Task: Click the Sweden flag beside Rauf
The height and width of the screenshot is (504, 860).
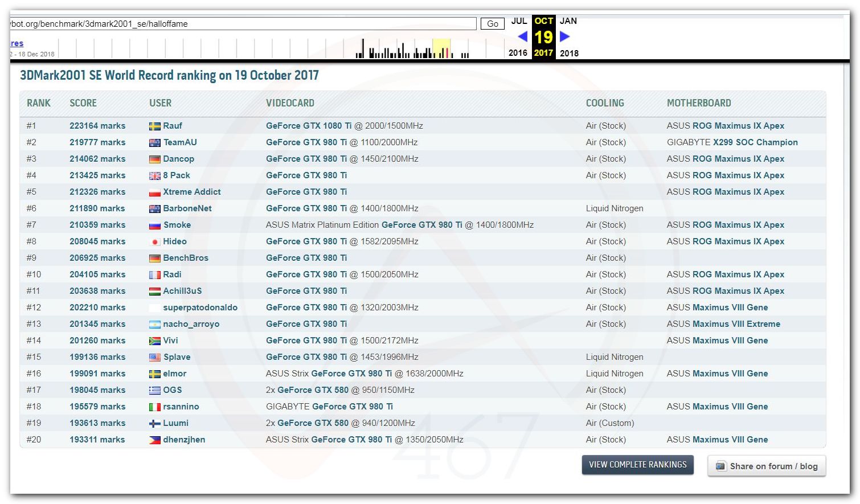Action: click(x=154, y=126)
